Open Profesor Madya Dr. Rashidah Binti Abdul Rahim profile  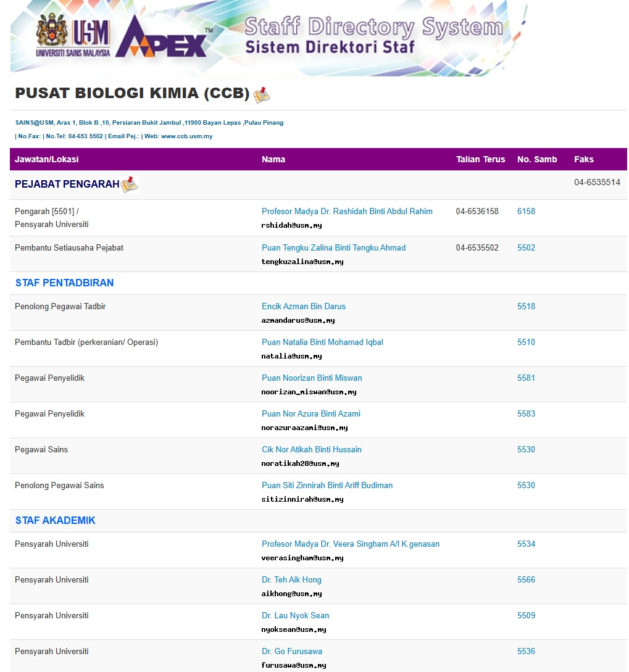[x=347, y=211]
